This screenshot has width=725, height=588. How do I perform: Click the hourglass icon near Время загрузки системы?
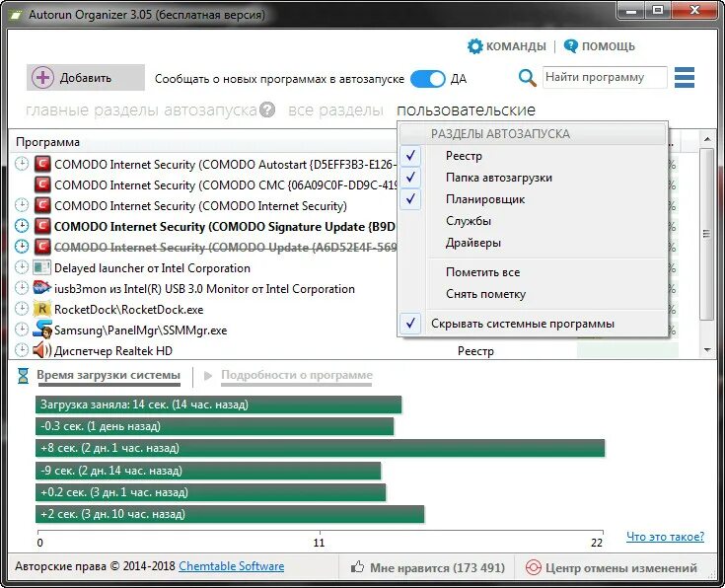click(23, 376)
